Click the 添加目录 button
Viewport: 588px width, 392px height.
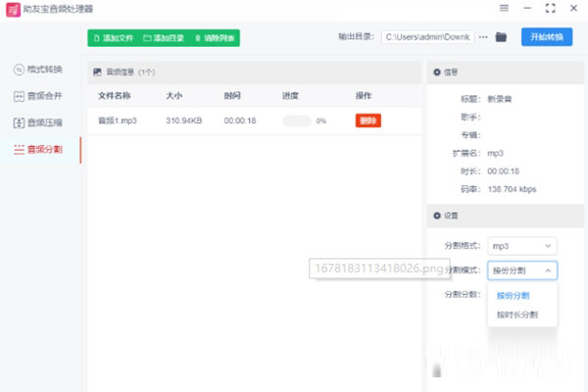click(164, 38)
